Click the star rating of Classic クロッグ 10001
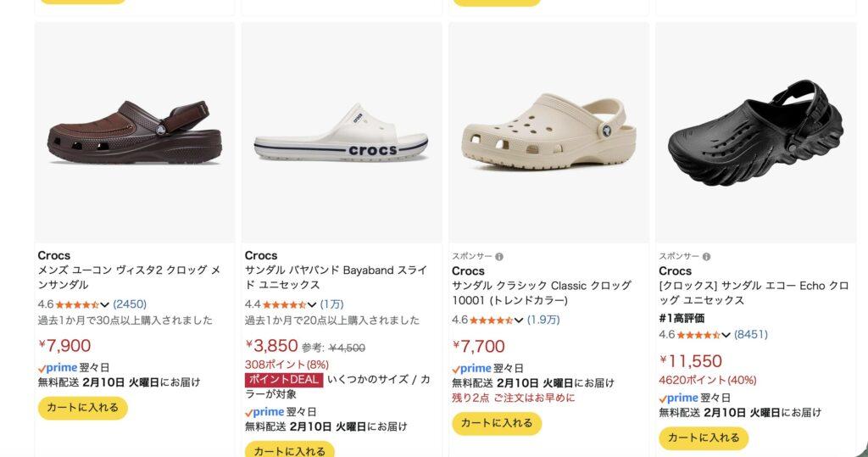 click(491, 320)
